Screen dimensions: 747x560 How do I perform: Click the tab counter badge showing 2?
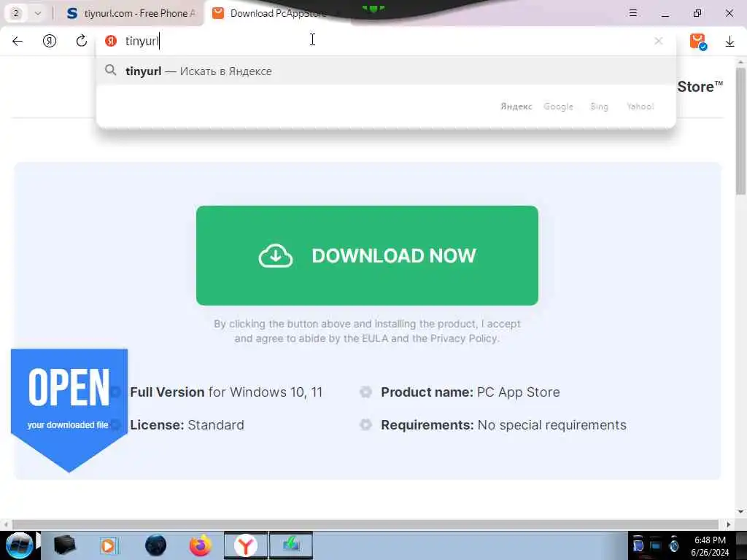coord(16,13)
